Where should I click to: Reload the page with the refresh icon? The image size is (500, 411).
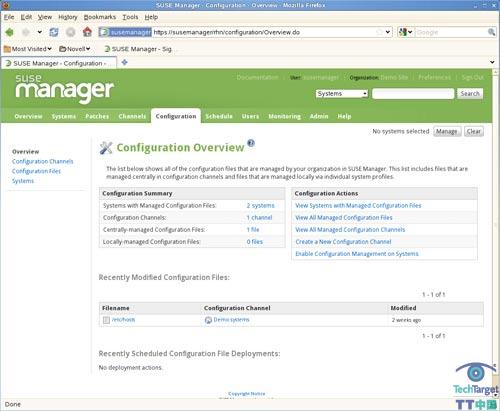click(x=54, y=32)
